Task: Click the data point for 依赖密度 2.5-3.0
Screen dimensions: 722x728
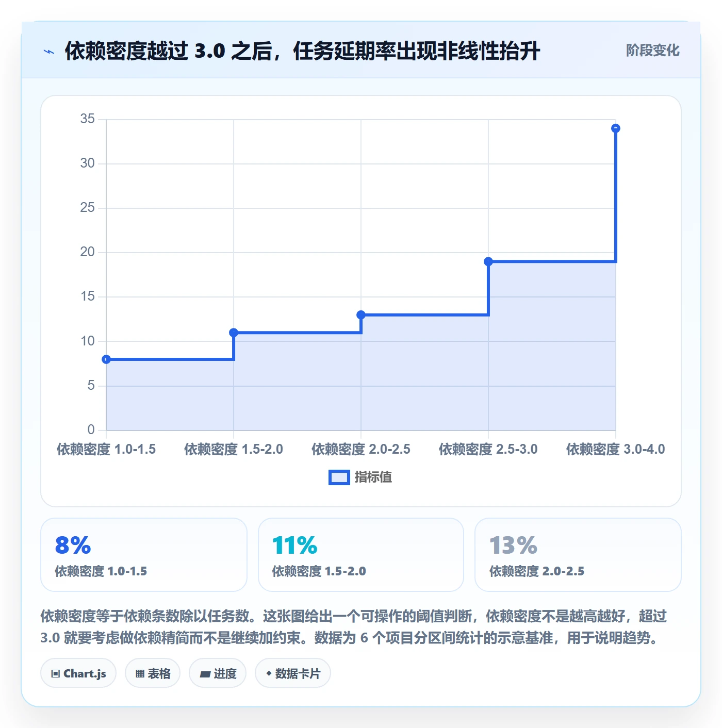Action: [488, 261]
